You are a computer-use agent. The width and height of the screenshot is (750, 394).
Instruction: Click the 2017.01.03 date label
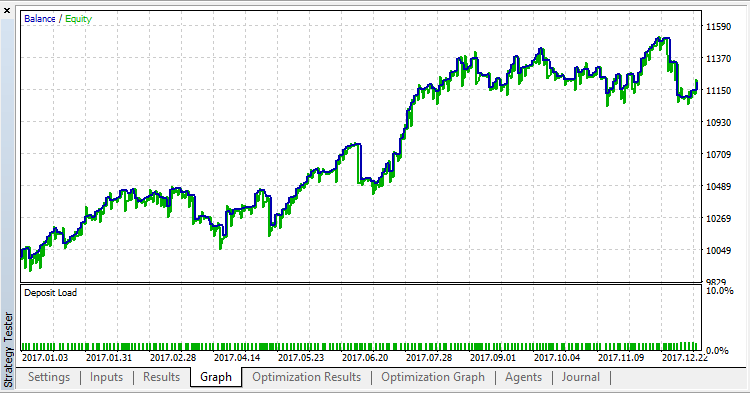click(x=45, y=358)
